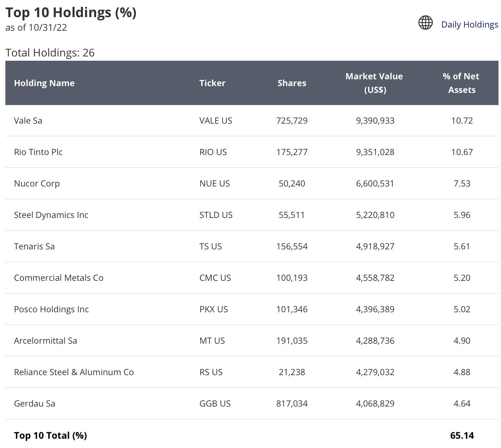
Task: Click Nucor shares value 50,240
Action: 292,183
